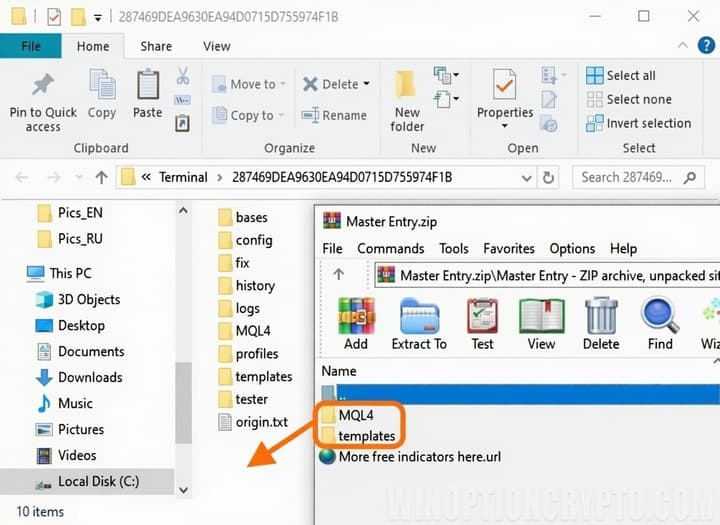Open WinRAR Tools menu
720x525 pixels.
coord(454,248)
